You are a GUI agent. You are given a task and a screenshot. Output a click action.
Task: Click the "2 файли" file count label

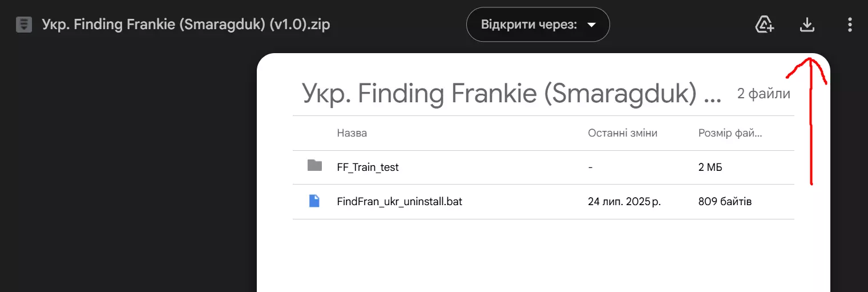coord(764,94)
